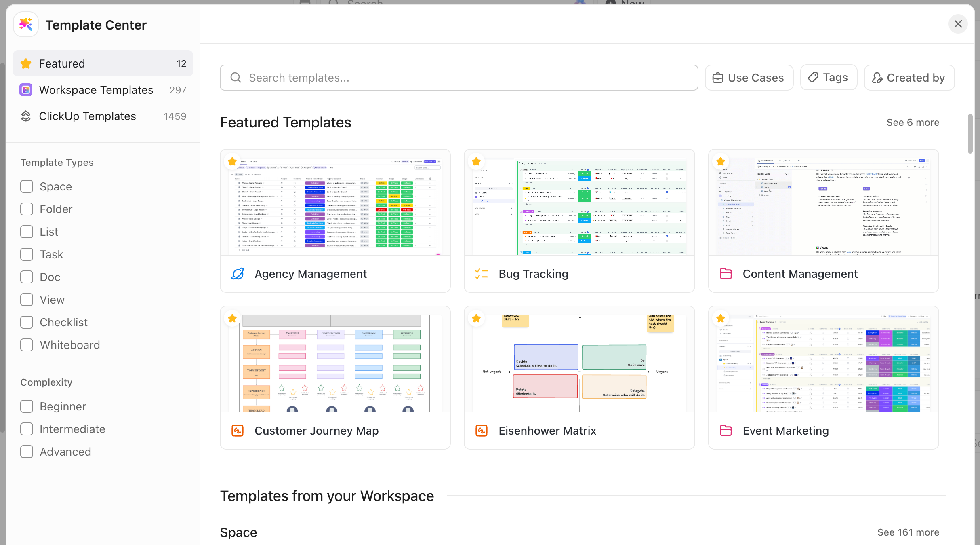
Task: Click See 161 more Space templates
Action: pyautogui.click(x=908, y=532)
